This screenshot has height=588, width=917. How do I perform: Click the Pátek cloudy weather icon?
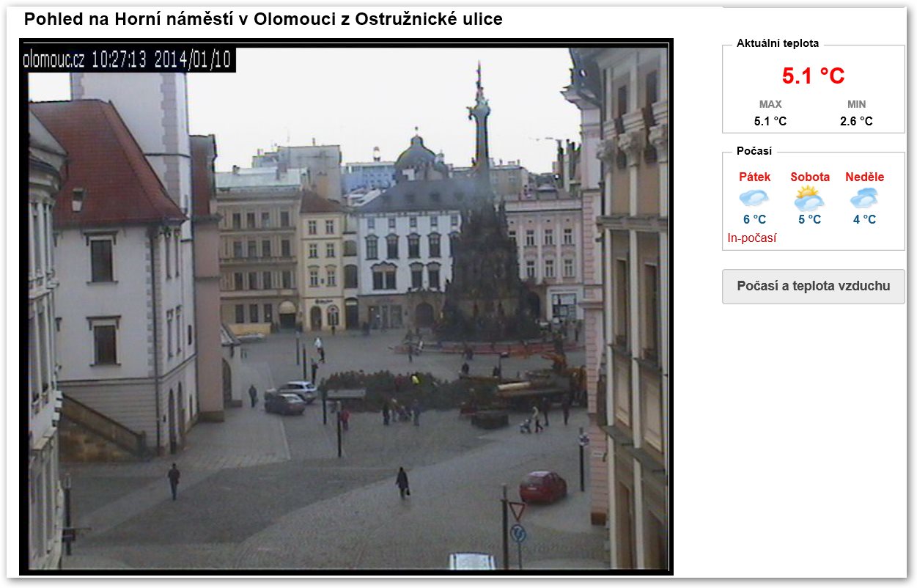tap(754, 198)
